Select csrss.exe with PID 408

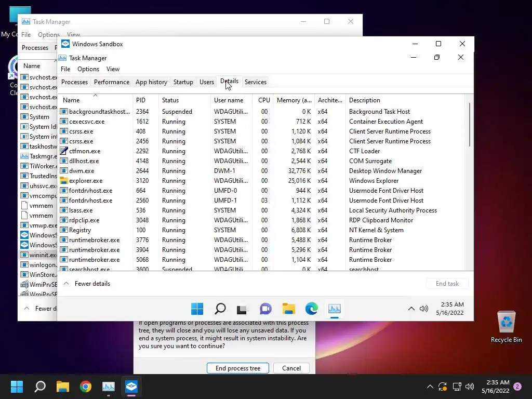tap(262, 131)
